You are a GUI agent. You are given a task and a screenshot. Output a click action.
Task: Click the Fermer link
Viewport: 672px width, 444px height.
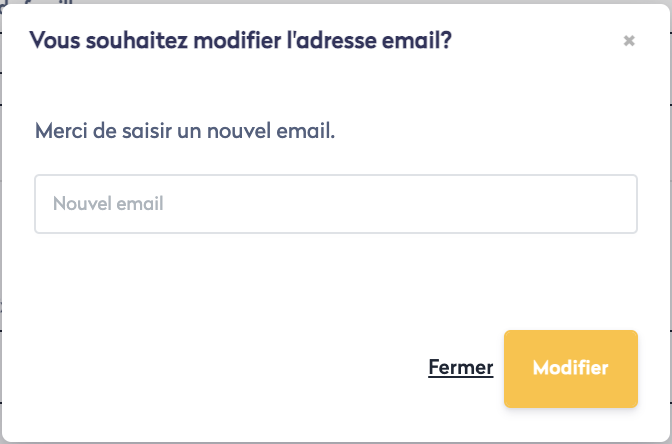pos(460,368)
